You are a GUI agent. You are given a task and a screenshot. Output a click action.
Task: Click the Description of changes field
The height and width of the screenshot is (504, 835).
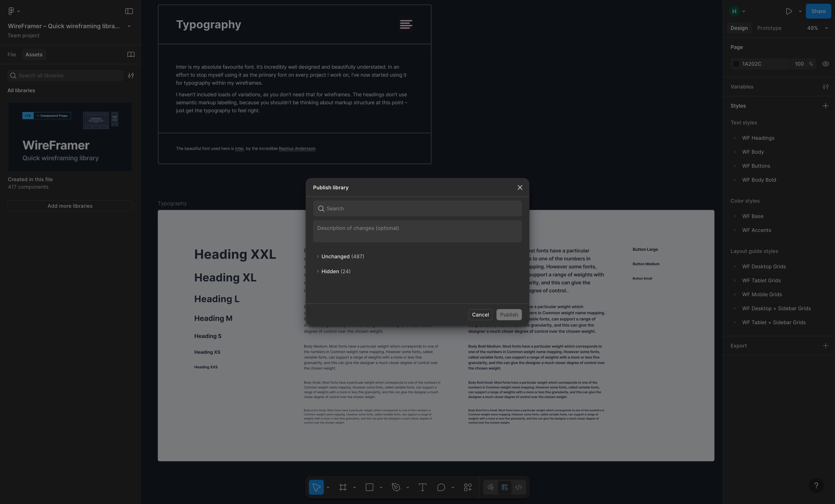click(417, 231)
